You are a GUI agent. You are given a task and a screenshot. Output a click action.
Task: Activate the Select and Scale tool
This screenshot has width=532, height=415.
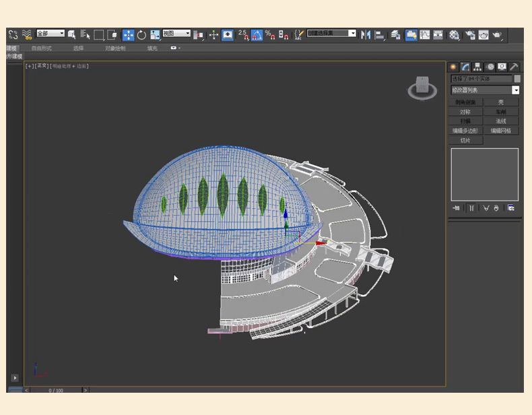coord(155,34)
